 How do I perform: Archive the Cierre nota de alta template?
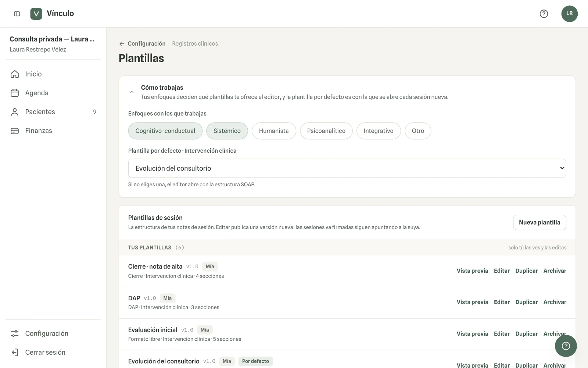point(555,270)
